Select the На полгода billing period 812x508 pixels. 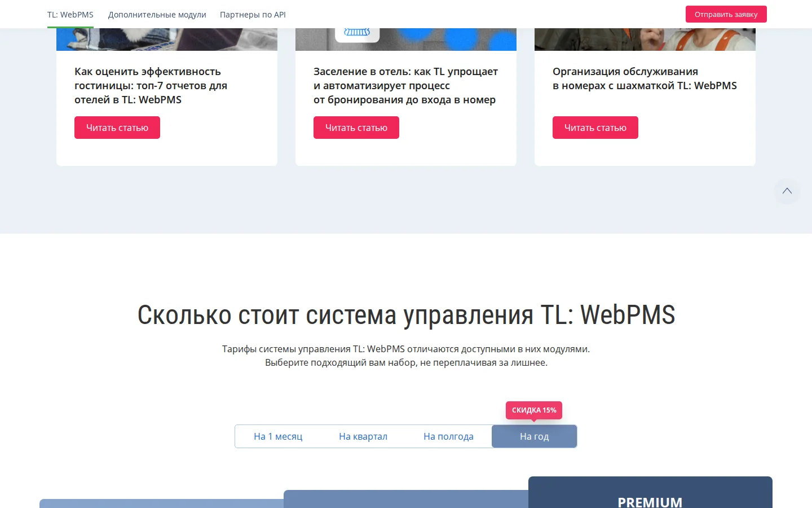[x=448, y=436]
